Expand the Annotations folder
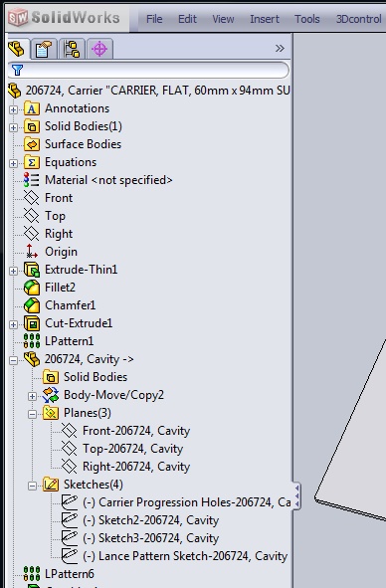The height and width of the screenshot is (588, 386). (x=14, y=109)
